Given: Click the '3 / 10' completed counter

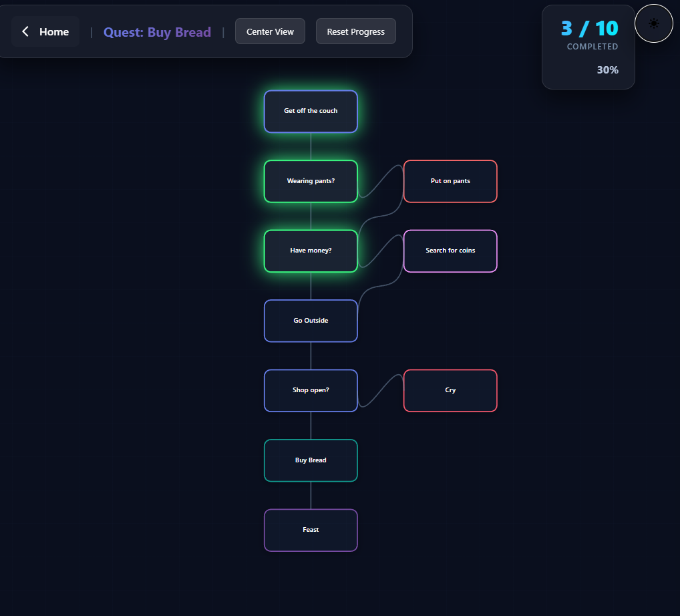Looking at the screenshot, I should [x=588, y=29].
